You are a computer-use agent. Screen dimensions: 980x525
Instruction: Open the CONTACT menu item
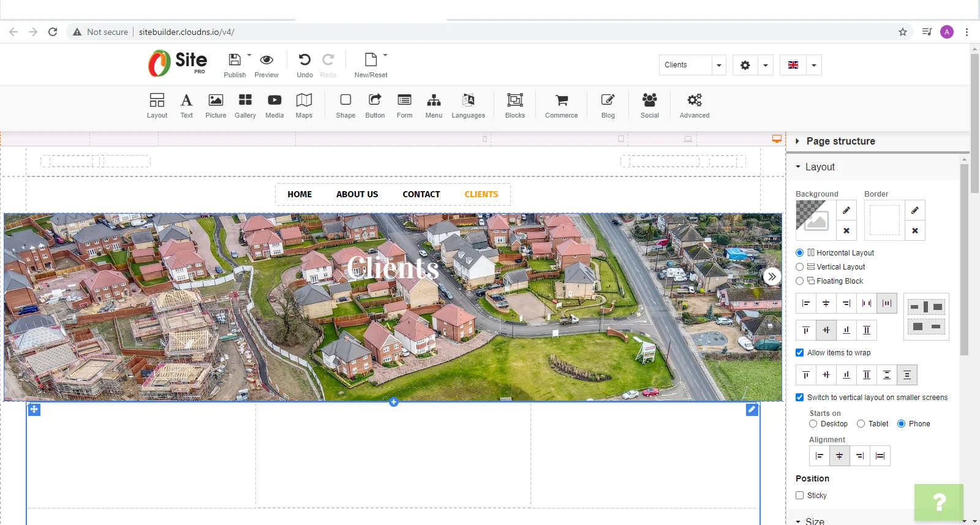click(x=421, y=194)
